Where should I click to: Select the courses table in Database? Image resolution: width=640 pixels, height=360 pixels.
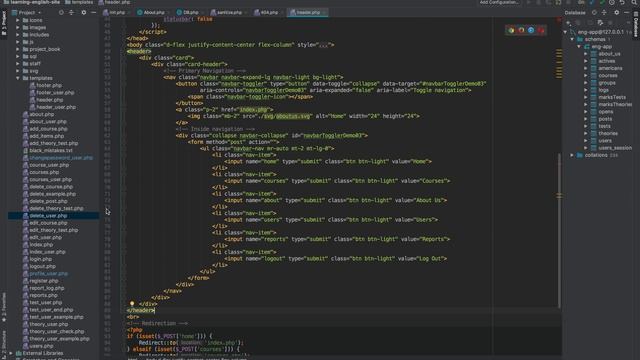click(x=608, y=76)
